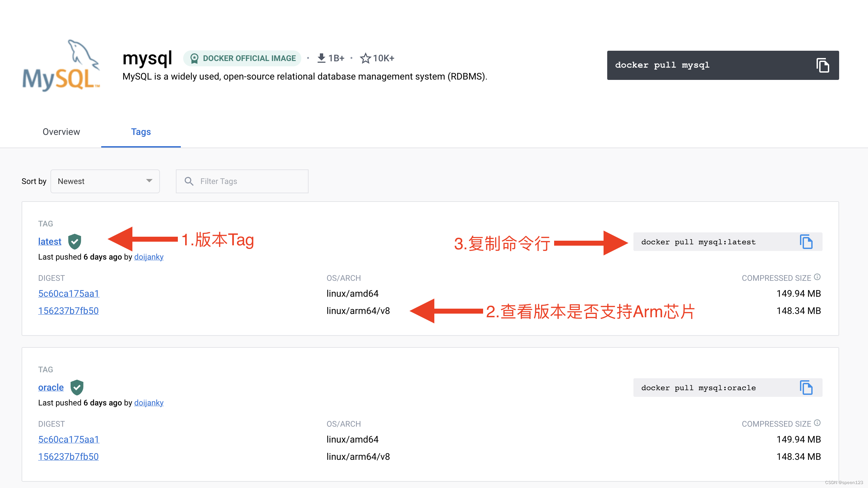Screen dimensions: 868x488
Task: Switch to the Tags tab
Action: click(x=141, y=132)
